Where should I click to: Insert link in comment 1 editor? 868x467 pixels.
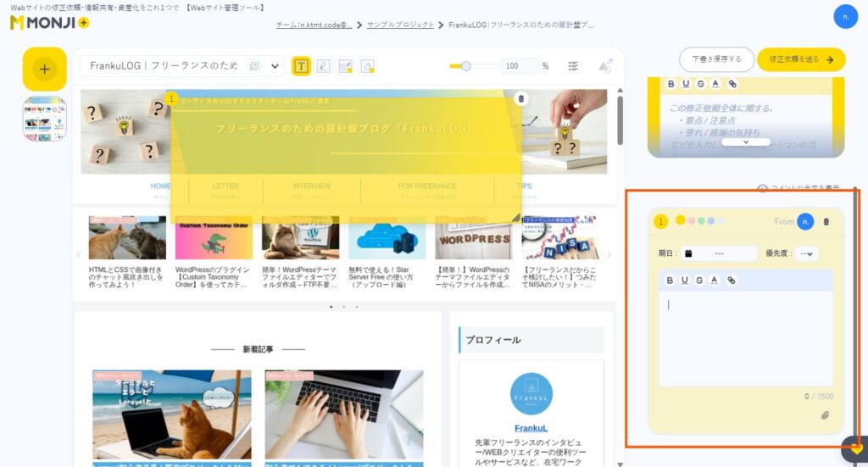732,281
